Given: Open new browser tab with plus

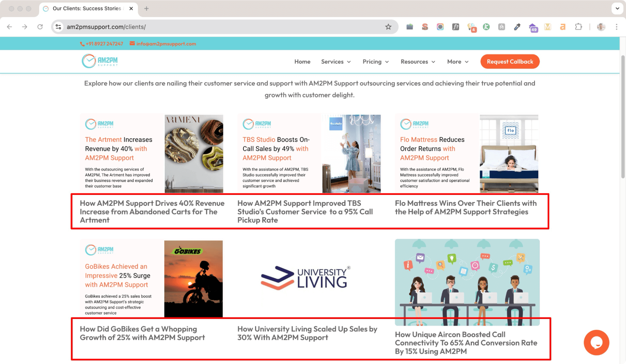Looking at the screenshot, I should click(x=146, y=8).
